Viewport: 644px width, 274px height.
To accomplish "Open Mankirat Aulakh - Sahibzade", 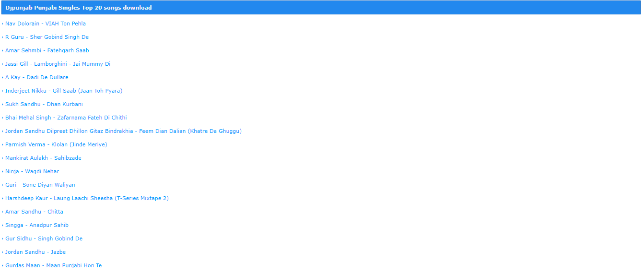I will (43, 158).
